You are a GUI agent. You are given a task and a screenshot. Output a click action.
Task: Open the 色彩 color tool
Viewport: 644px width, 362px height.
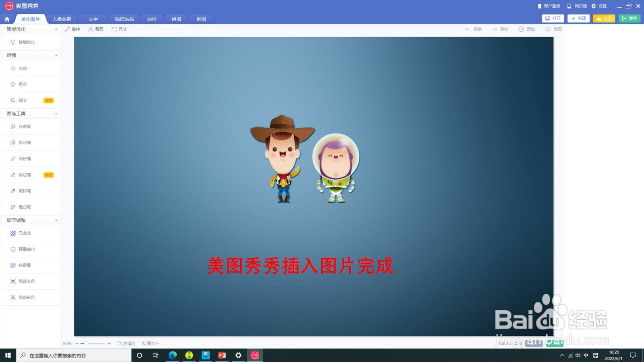pyautogui.click(x=31, y=84)
